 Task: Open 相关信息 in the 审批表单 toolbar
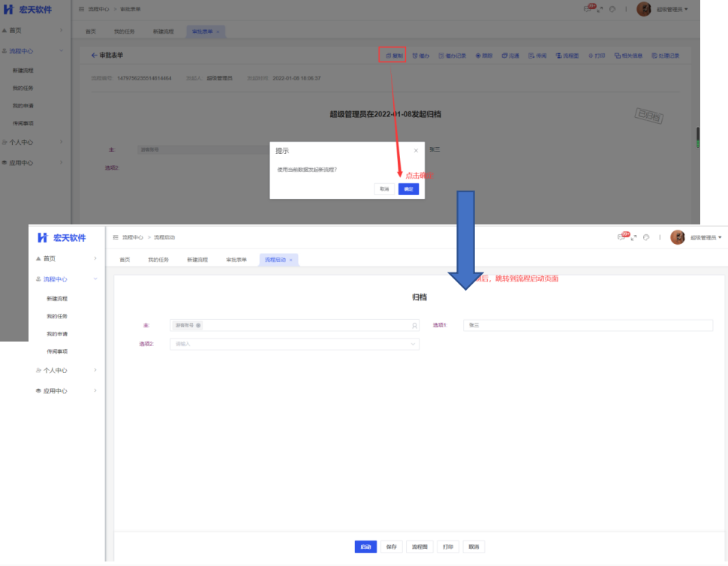click(x=628, y=56)
